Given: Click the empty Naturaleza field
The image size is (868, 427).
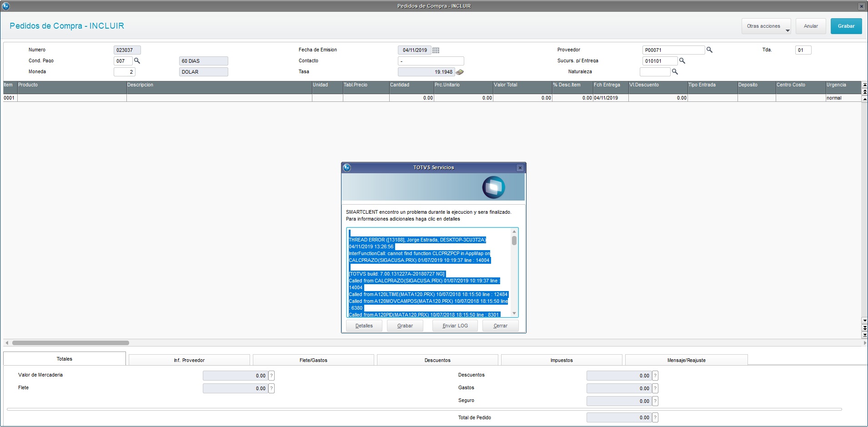Looking at the screenshot, I should click(655, 72).
